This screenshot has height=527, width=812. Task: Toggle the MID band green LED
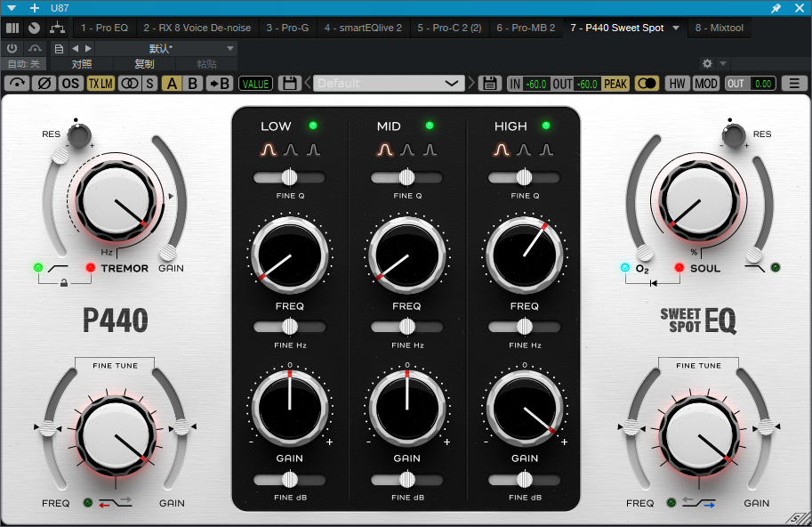[430, 126]
